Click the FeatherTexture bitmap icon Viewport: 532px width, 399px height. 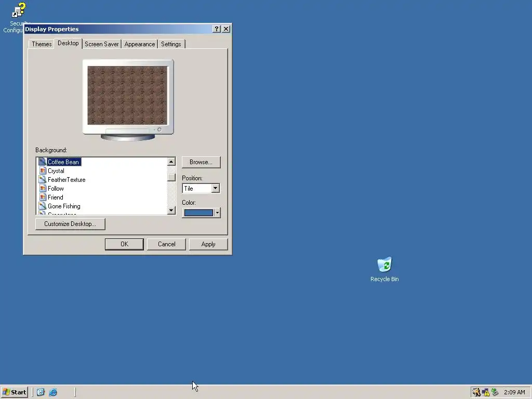coord(42,179)
